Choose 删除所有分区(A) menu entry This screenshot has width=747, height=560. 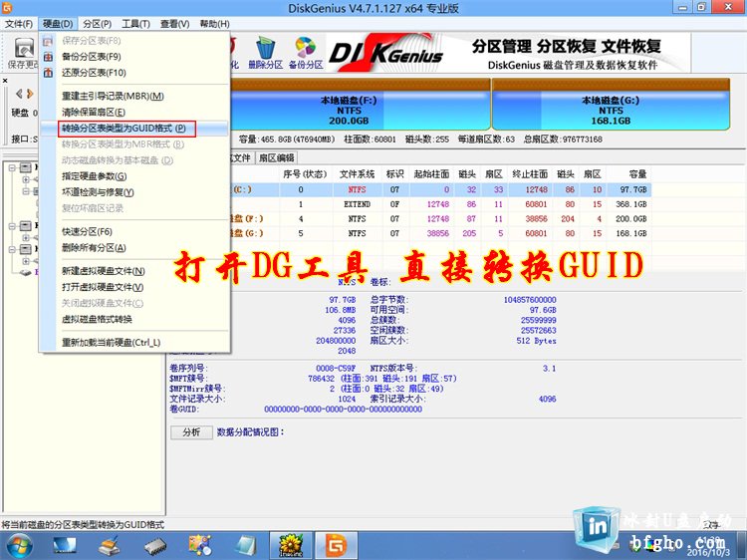click(133, 248)
